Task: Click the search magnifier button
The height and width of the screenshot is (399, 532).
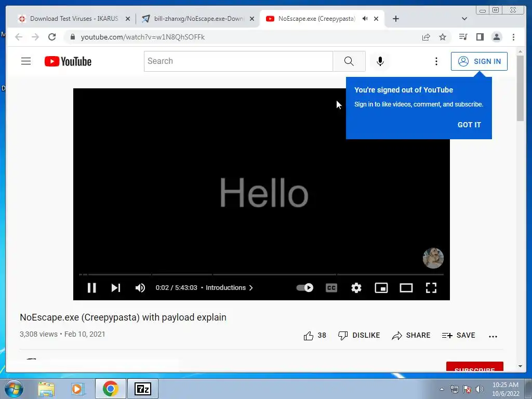Action: coord(349,61)
